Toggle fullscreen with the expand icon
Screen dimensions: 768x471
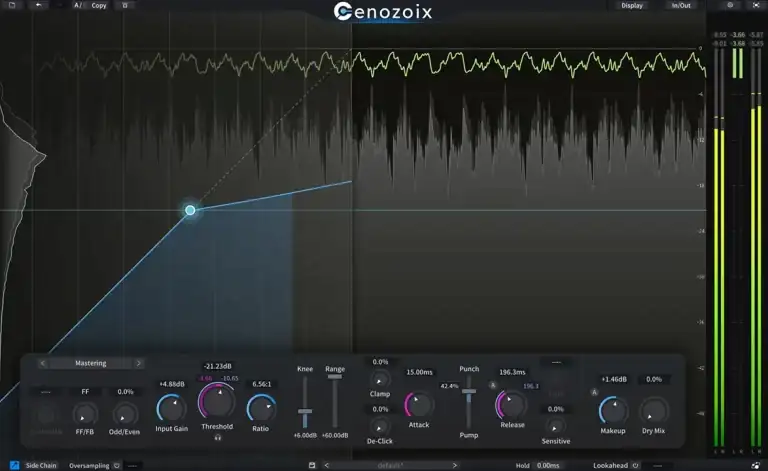pyautogui.click(x=756, y=5)
